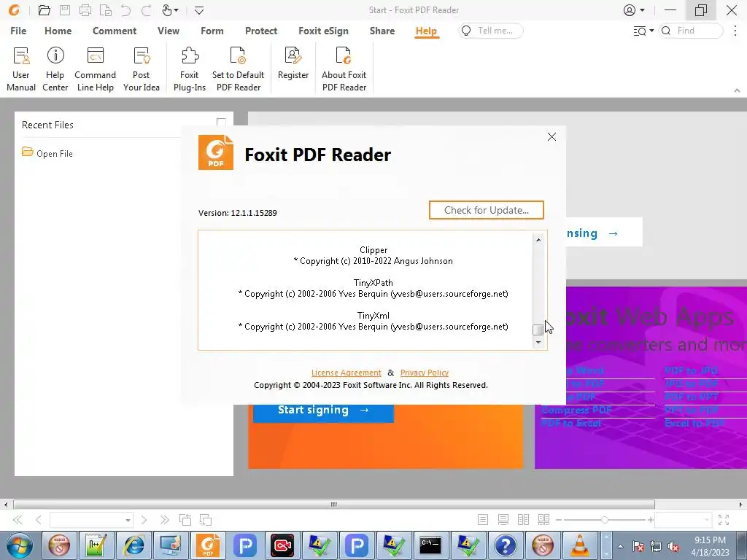Click the three-dot more options menu
This screenshot has height=560, width=747.
[735, 31]
